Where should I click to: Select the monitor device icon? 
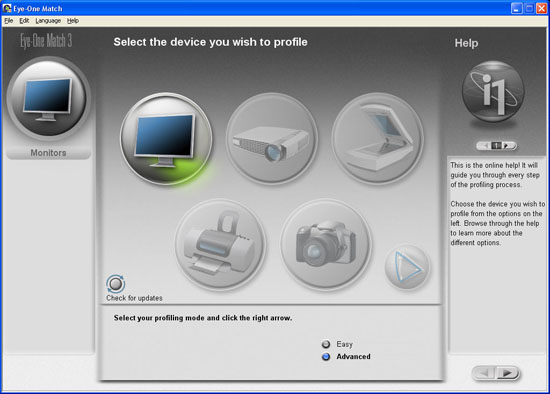[x=166, y=139]
